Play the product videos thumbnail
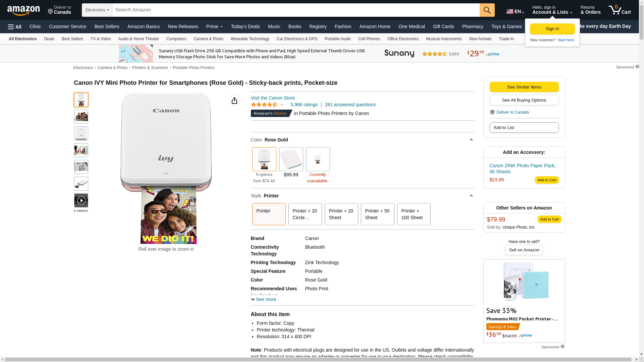644x362 pixels. pos(81,200)
